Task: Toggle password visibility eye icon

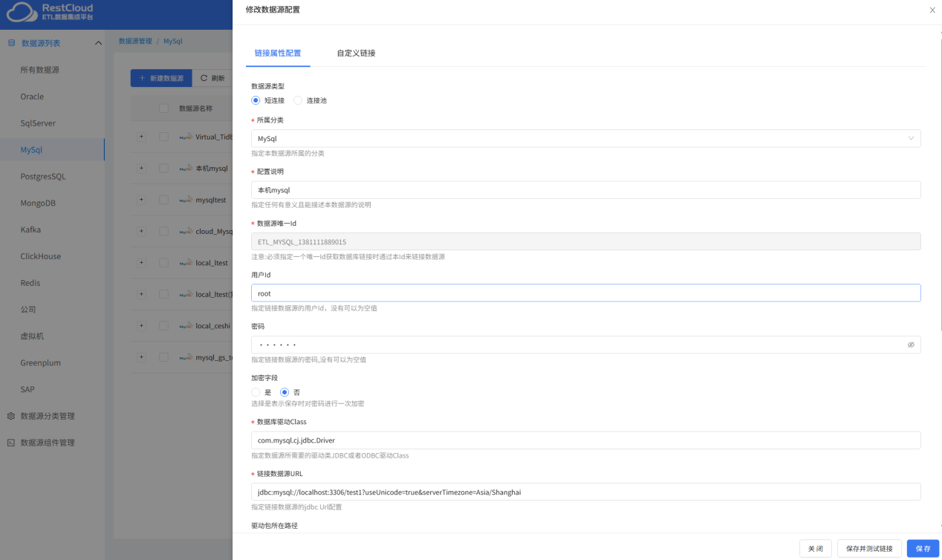Action: point(911,345)
